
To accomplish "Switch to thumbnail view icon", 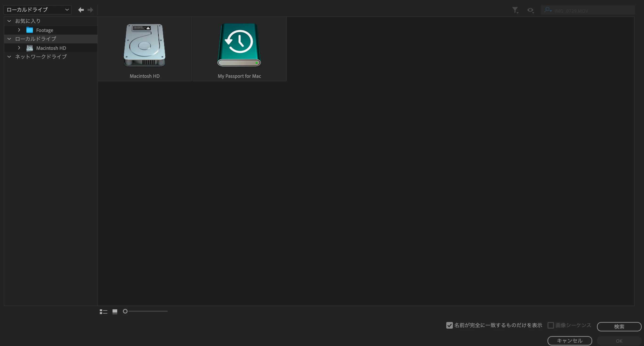I will click(x=115, y=311).
